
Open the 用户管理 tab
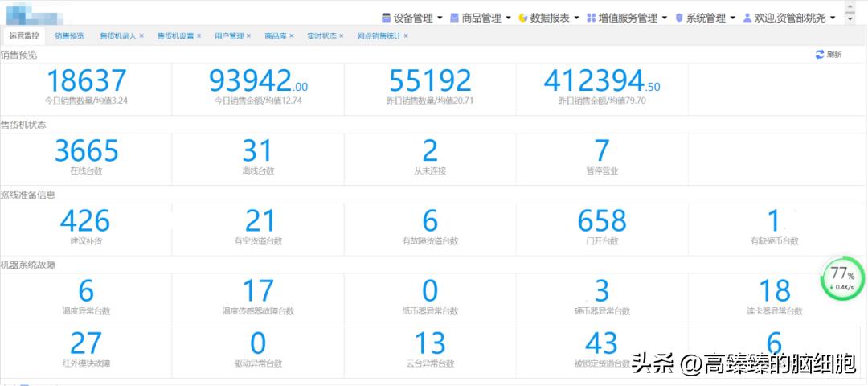[x=229, y=36]
